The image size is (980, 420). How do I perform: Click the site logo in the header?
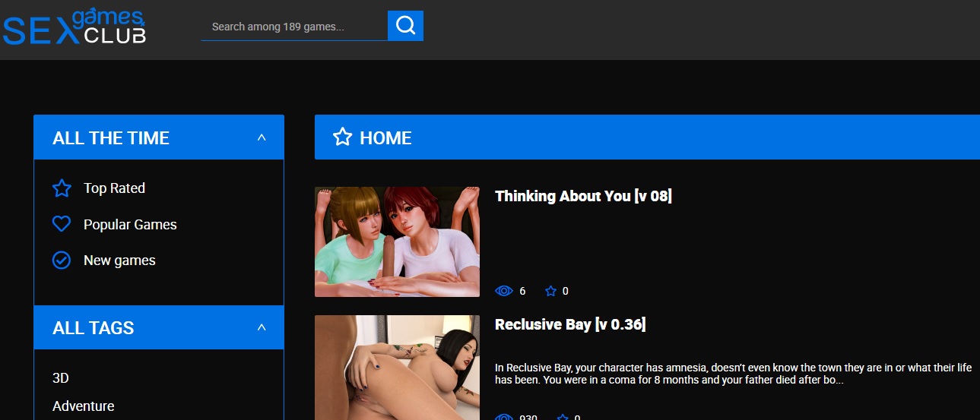[x=74, y=28]
